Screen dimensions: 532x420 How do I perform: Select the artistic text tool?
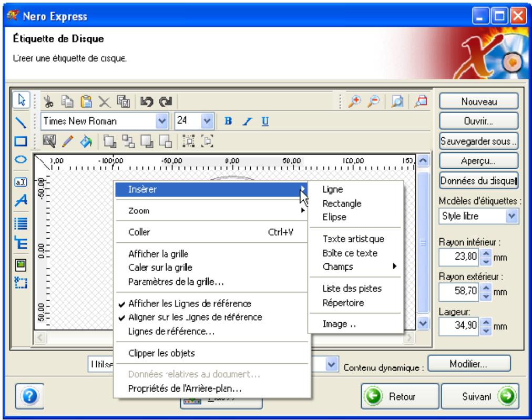click(21, 200)
